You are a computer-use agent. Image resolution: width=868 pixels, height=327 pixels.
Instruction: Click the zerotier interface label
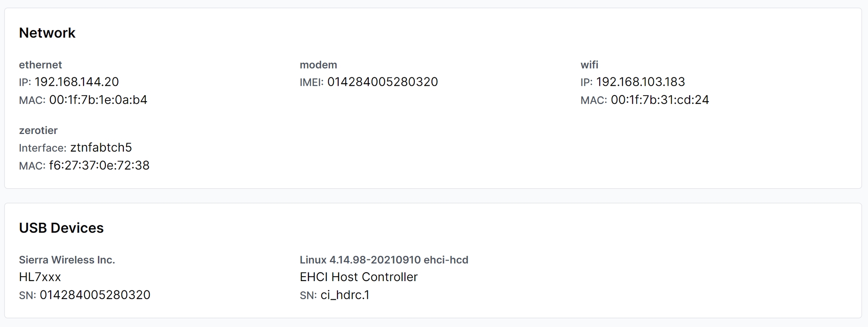coord(38,130)
